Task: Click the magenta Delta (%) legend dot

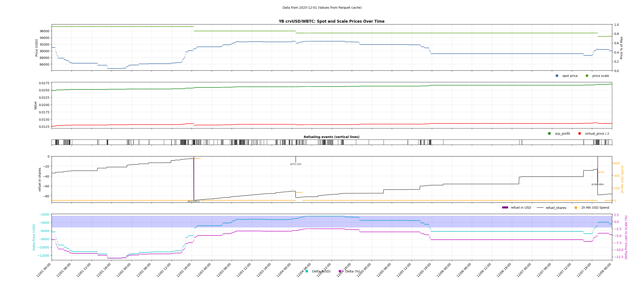Action: 340,271
